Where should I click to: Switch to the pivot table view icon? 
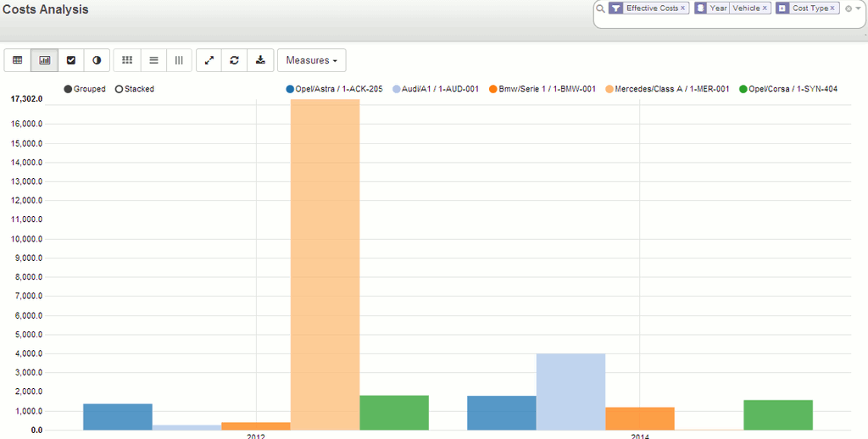[x=18, y=60]
